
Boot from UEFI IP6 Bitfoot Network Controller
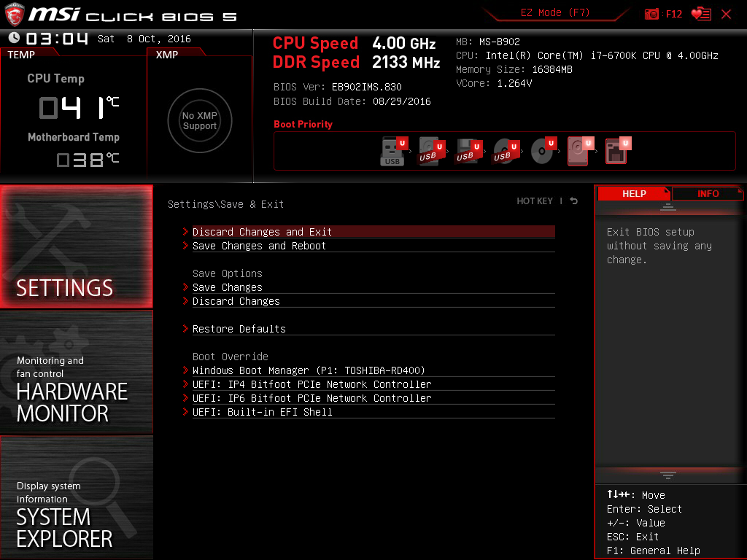point(373,398)
